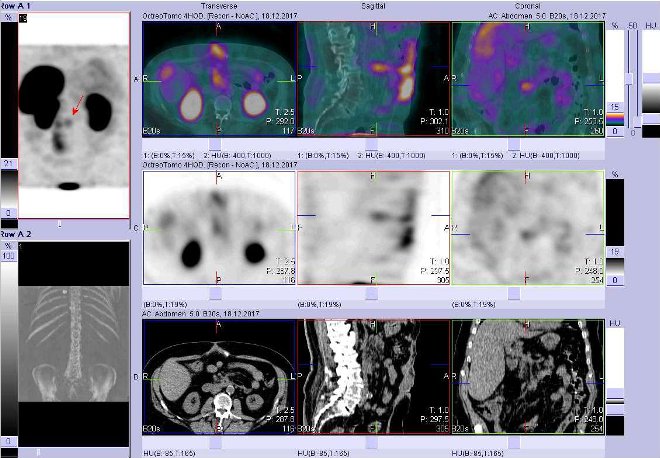Click slider handle below fused transverse view

219,145
